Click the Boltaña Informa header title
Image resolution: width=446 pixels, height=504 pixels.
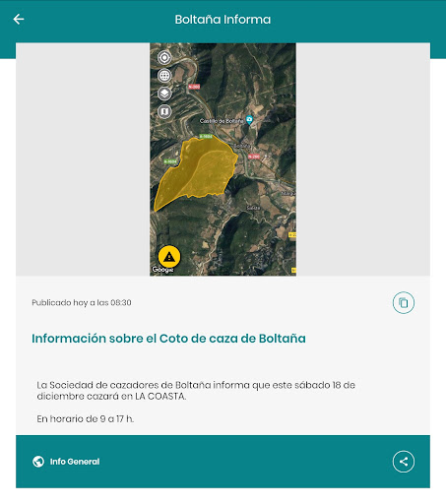pos(223,20)
